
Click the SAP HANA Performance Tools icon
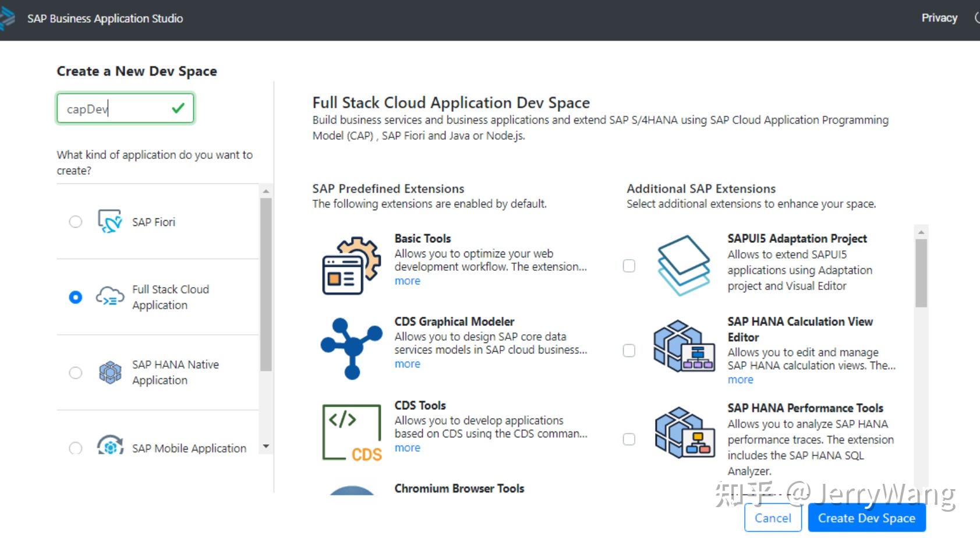tap(684, 436)
